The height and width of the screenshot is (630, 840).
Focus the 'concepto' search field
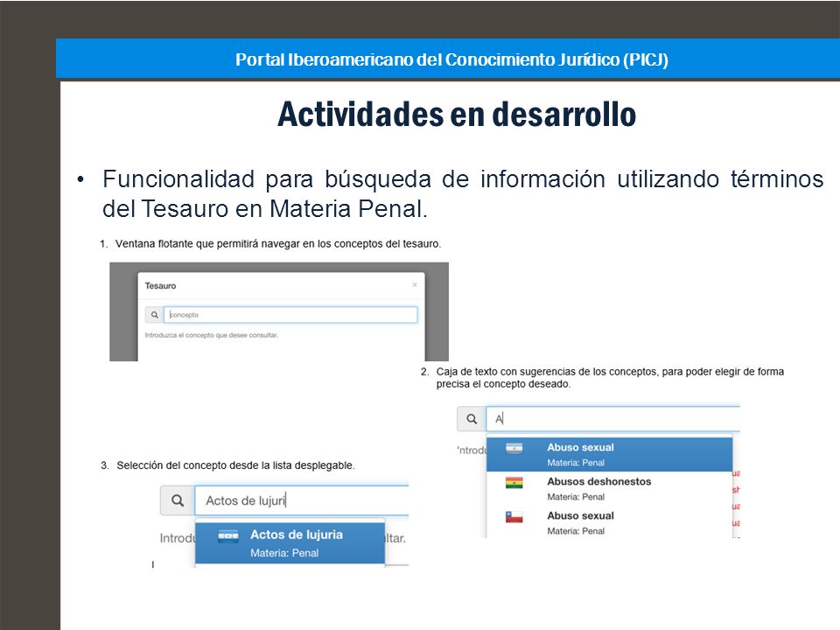tap(290, 315)
